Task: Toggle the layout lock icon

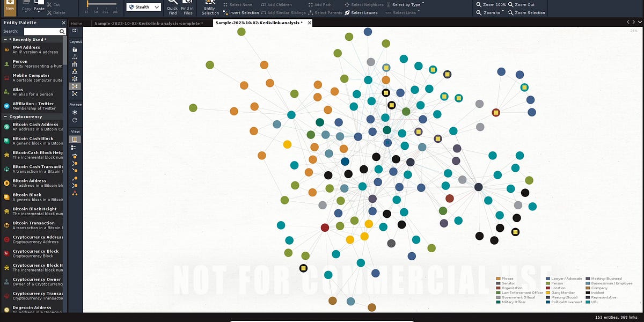Action: click(75, 49)
